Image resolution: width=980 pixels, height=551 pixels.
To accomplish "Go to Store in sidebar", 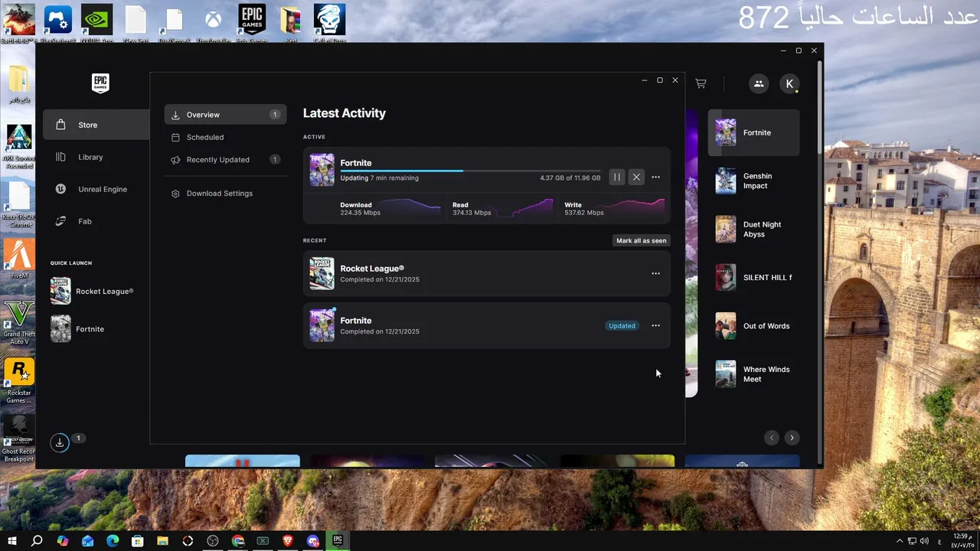I will click(96, 125).
